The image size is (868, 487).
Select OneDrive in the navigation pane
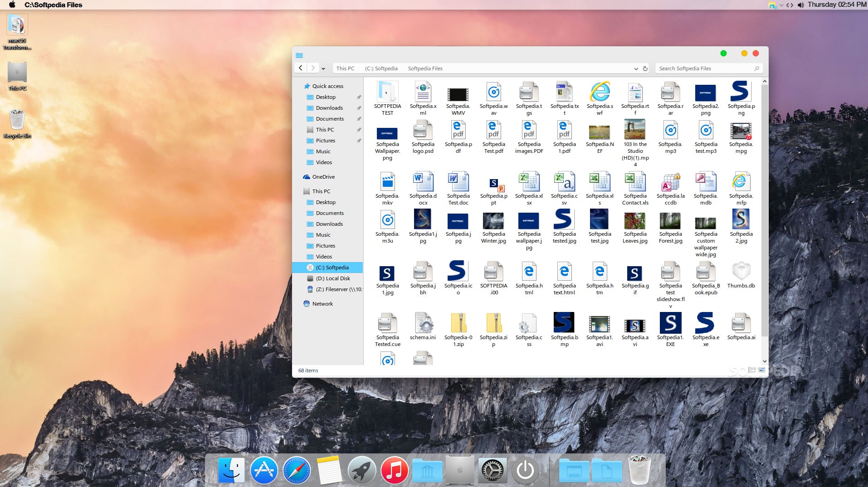(323, 177)
